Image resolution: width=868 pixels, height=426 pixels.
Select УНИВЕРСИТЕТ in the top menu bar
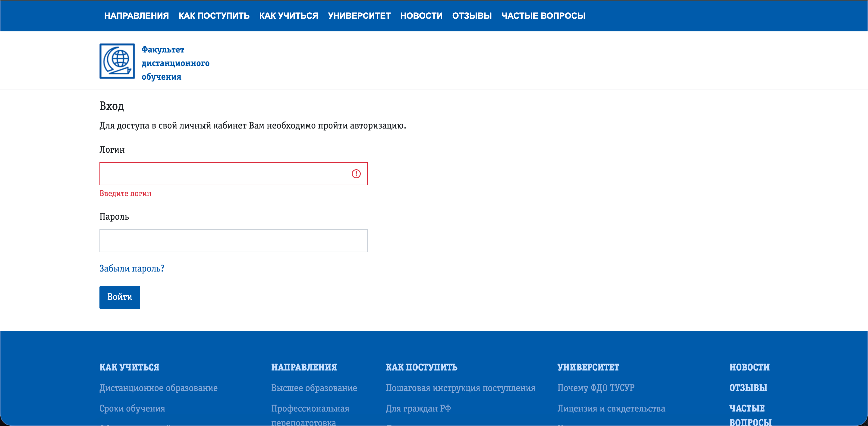click(x=359, y=15)
